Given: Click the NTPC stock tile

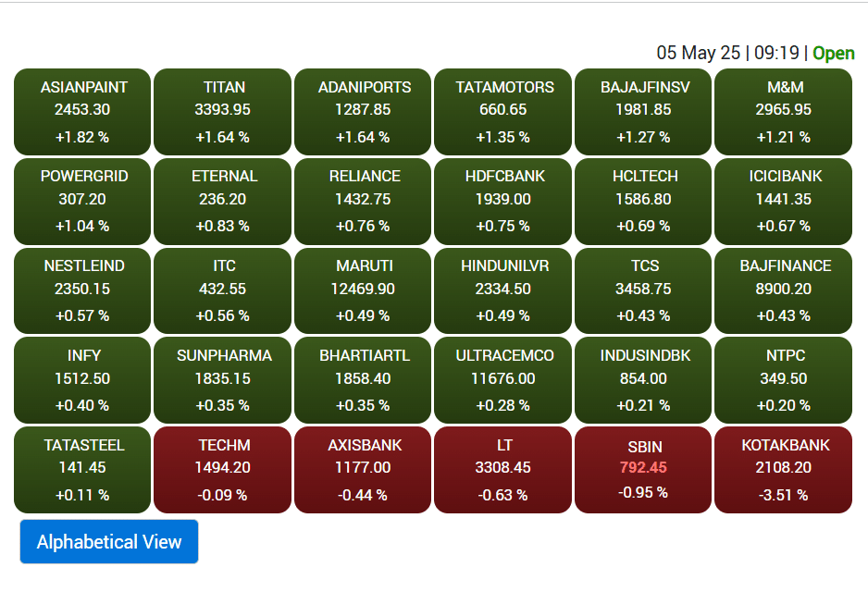Looking at the screenshot, I should coord(783,380).
